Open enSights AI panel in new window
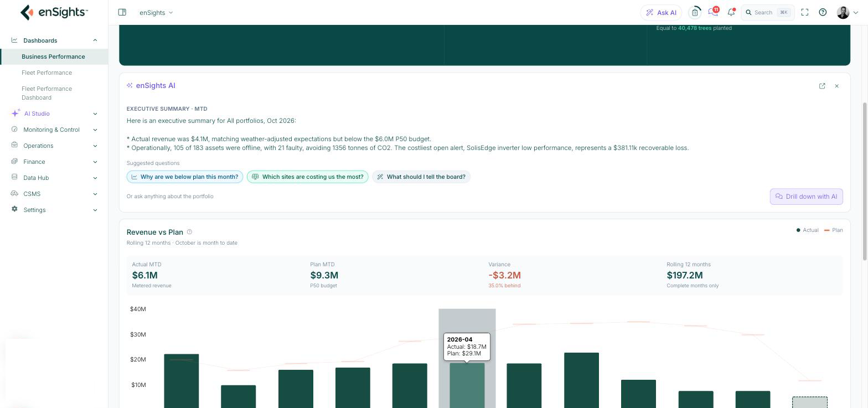 point(822,86)
